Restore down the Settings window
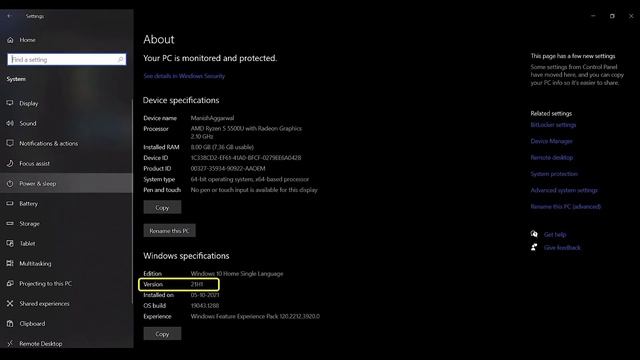The height and width of the screenshot is (360, 640). point(612,16)
